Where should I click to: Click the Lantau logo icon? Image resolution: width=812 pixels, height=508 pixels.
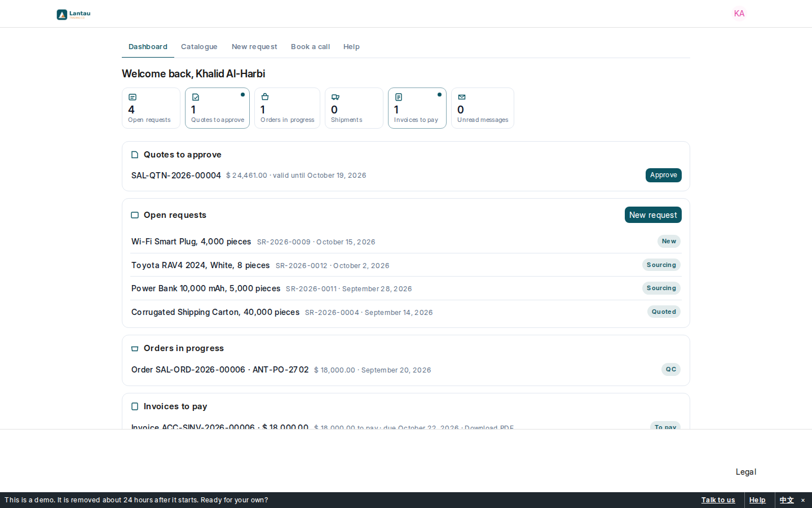pos(62,15)
